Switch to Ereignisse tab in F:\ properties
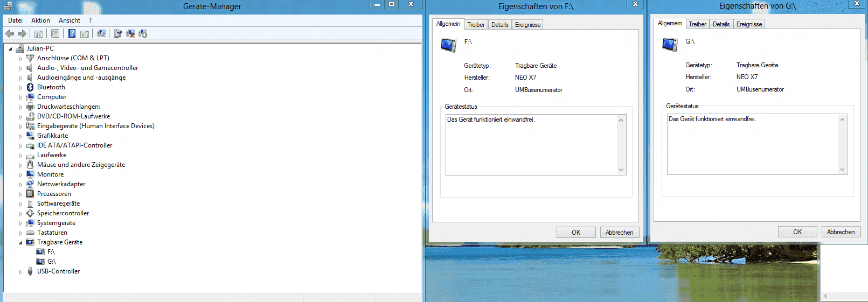The width and height of the screenshot is (868, 302). coord(527,25)
